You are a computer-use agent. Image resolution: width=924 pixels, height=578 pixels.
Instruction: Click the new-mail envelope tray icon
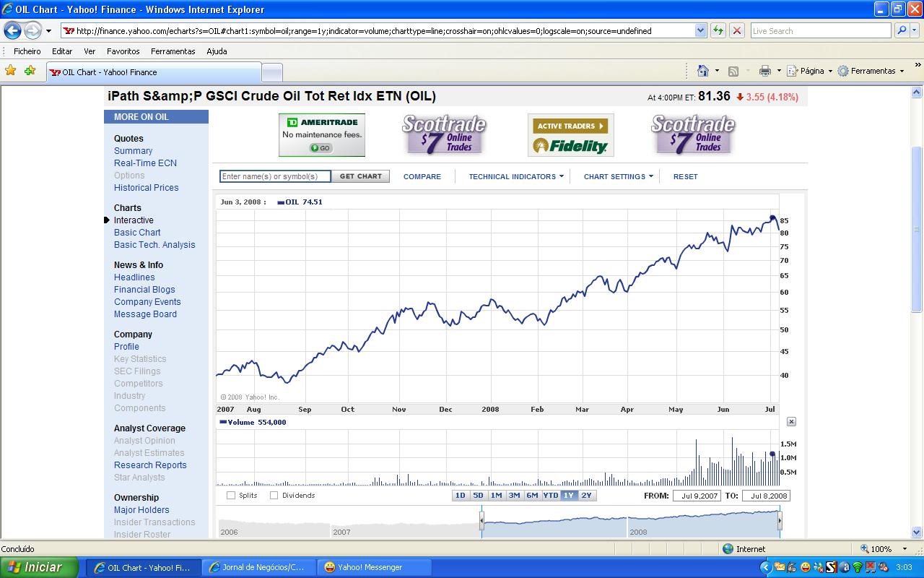coord(780,567)
